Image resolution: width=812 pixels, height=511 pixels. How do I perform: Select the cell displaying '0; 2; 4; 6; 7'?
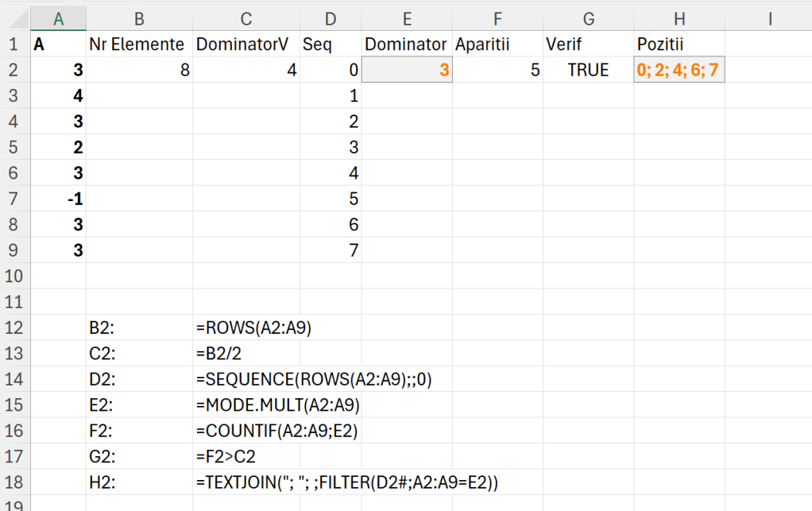[679, 70]
